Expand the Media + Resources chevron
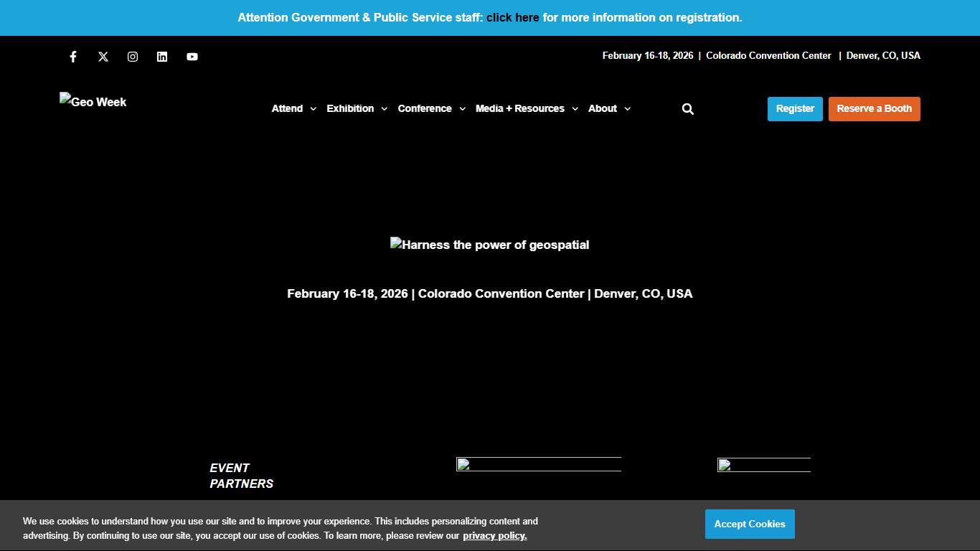980x551 pixels. tap(575, 109)
